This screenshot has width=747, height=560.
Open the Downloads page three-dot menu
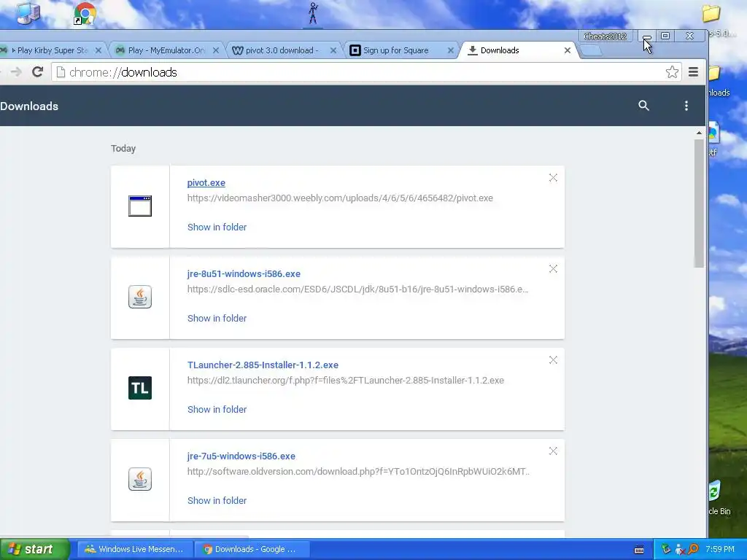point(686,106)
